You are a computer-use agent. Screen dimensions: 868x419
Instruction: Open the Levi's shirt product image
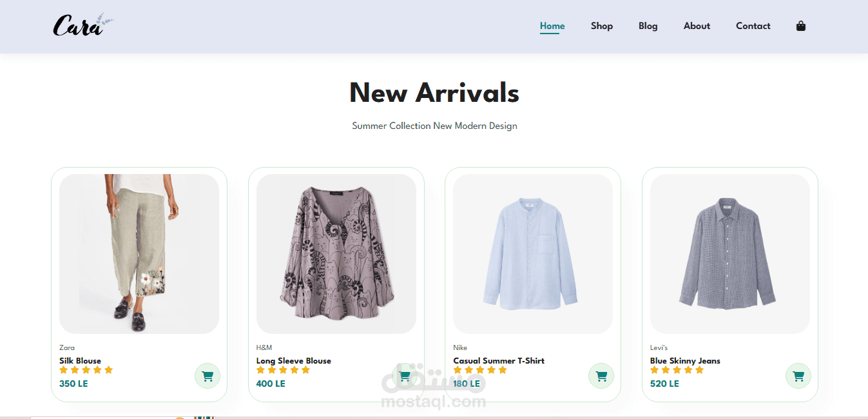tap(729, 253)
